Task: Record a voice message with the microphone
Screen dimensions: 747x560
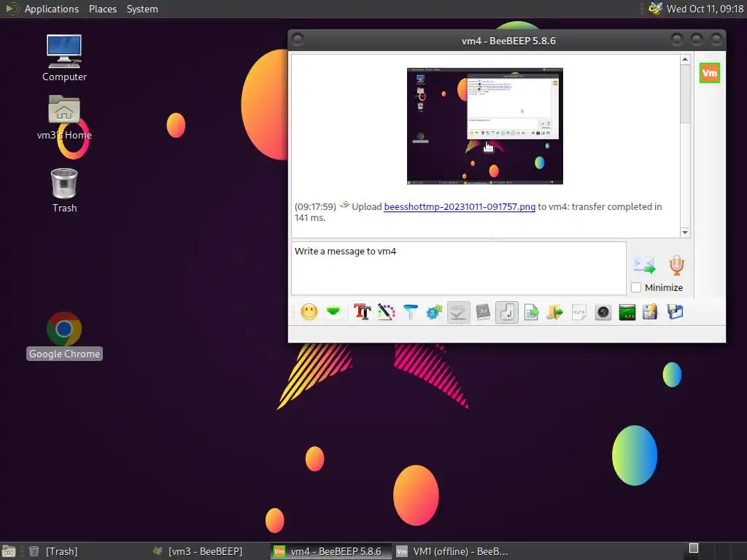Action: [x=676, y=265]
